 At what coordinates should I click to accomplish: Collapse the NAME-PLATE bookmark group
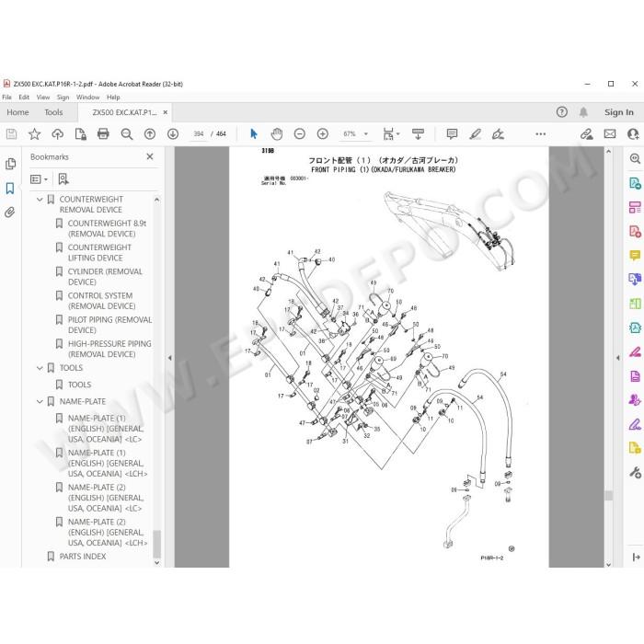click(40, 401)
